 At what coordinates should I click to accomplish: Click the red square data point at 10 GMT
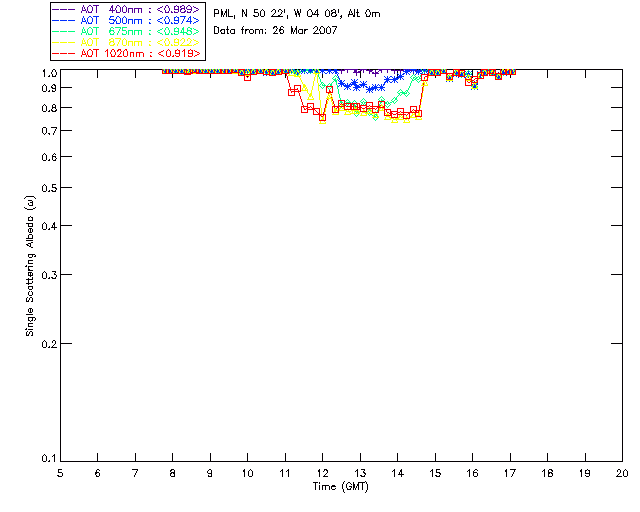[x=247, y=77]
